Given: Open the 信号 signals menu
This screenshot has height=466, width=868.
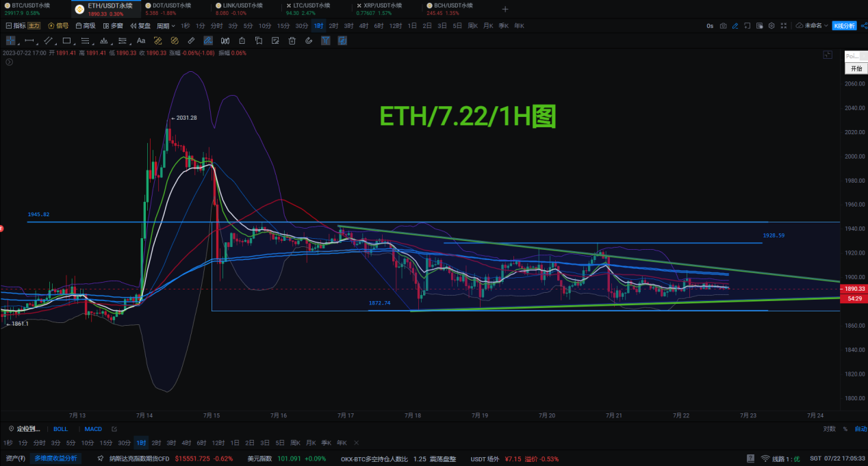Looking at the screenshot, I should tap(58, 26).
